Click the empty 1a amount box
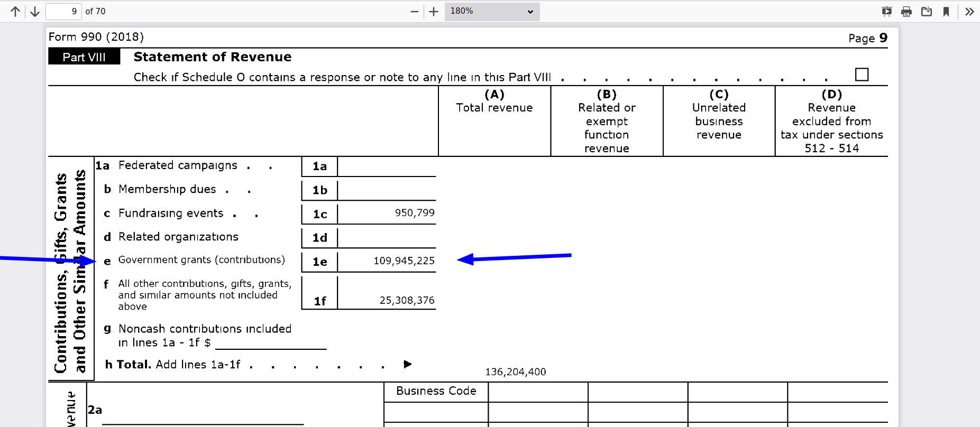 click(x=387, y=166)
